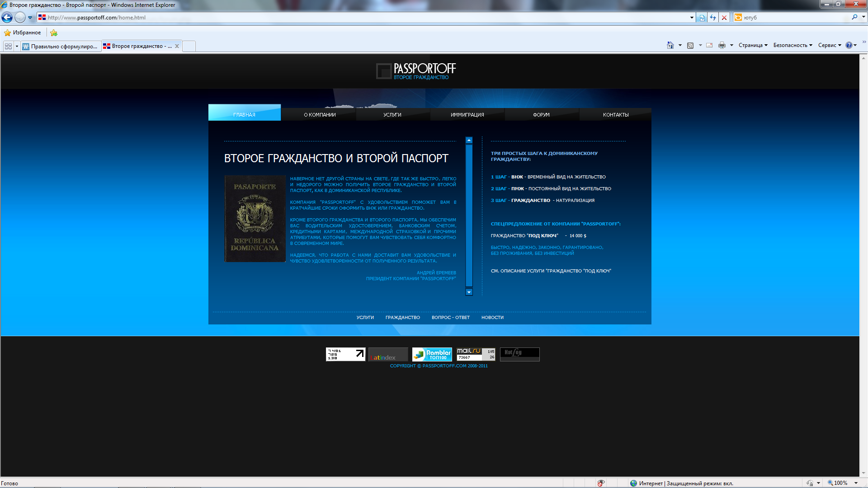Click the ГРАЖДАНСТВО "ПОД КЛЮЧ" 14 000 $ offer
The image size is (868, 488).
538,236
